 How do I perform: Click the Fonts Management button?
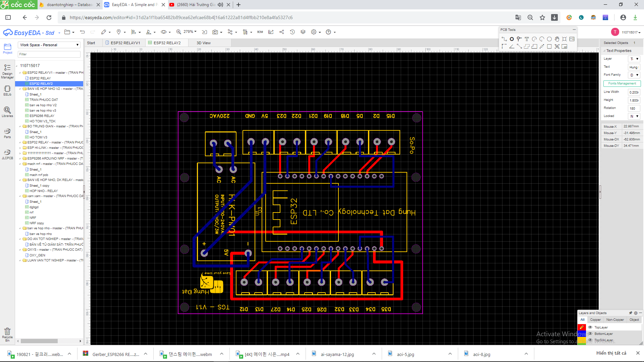622,83
